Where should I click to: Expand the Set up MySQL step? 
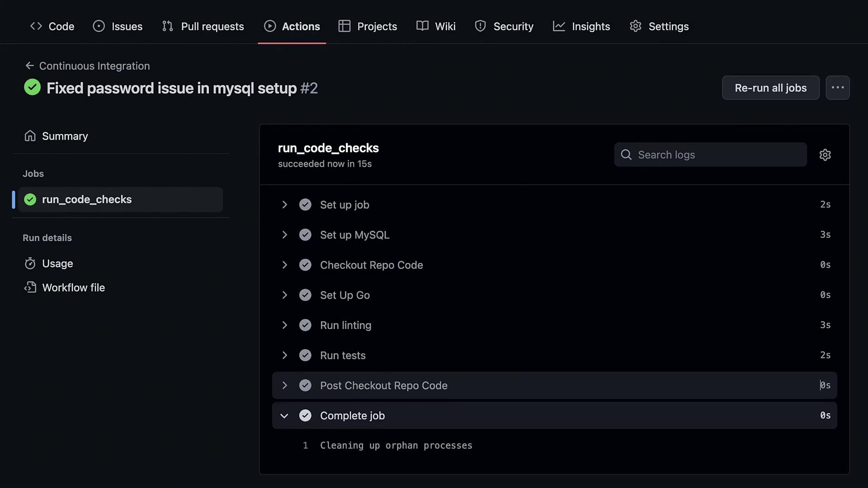(x=284, y=235)
